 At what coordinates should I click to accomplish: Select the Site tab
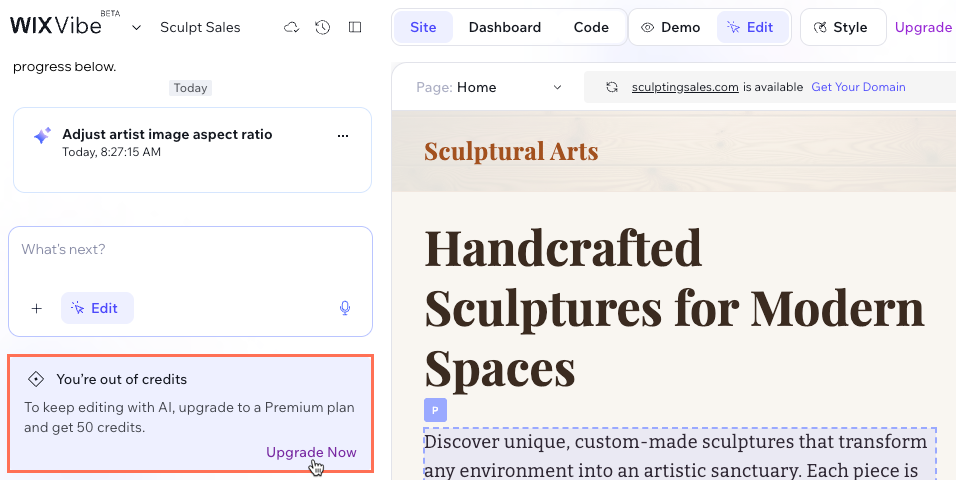coord(423,27)
